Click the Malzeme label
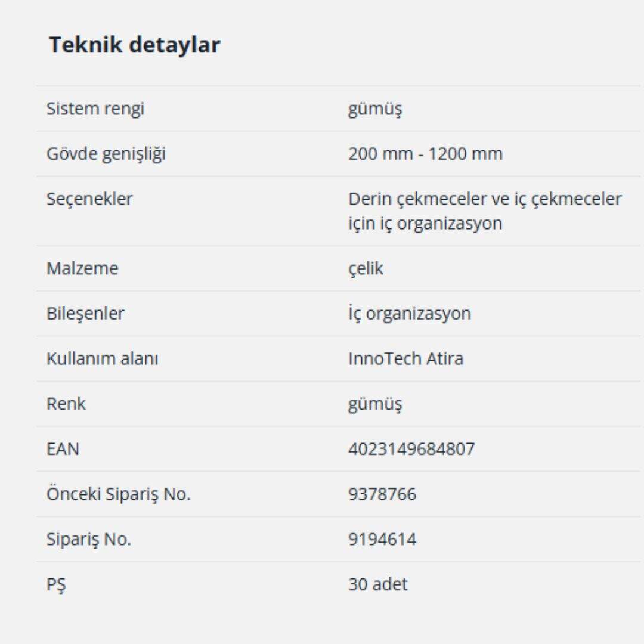This screenshot has height=644, width=644. tap(82, 268)
